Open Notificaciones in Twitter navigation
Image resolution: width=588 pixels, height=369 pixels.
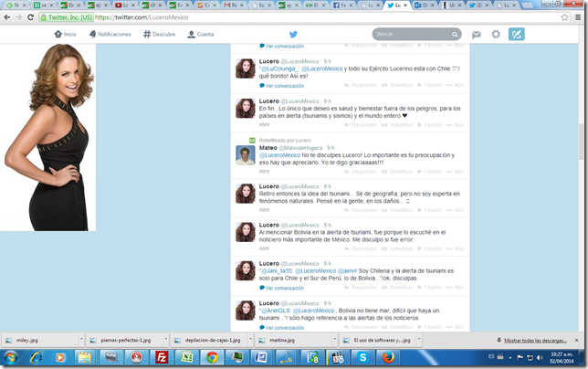click(x=110, y=34)
